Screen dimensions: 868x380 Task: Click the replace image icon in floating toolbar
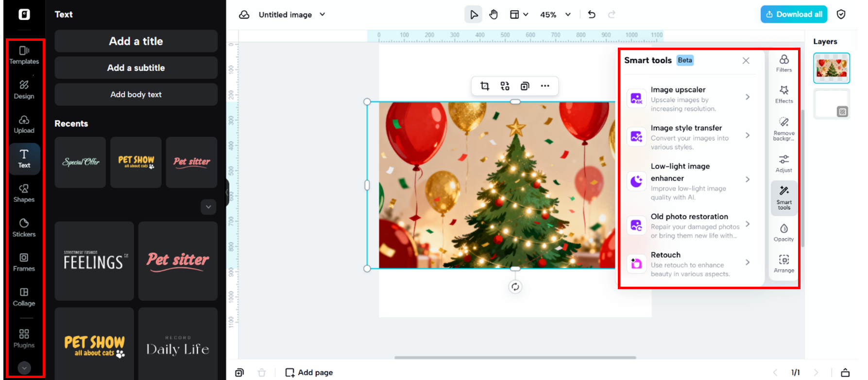coord(505,86)
